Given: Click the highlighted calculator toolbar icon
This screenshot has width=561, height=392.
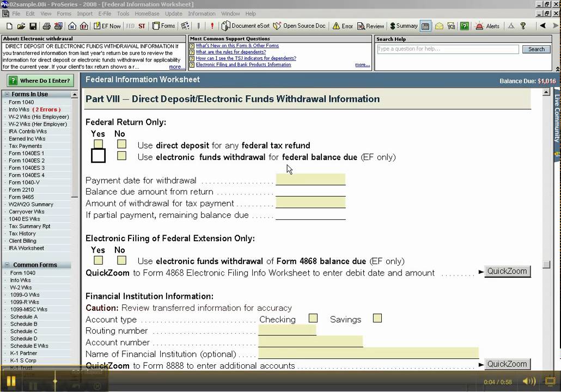Looking at the screenshot, I should 425,26.
